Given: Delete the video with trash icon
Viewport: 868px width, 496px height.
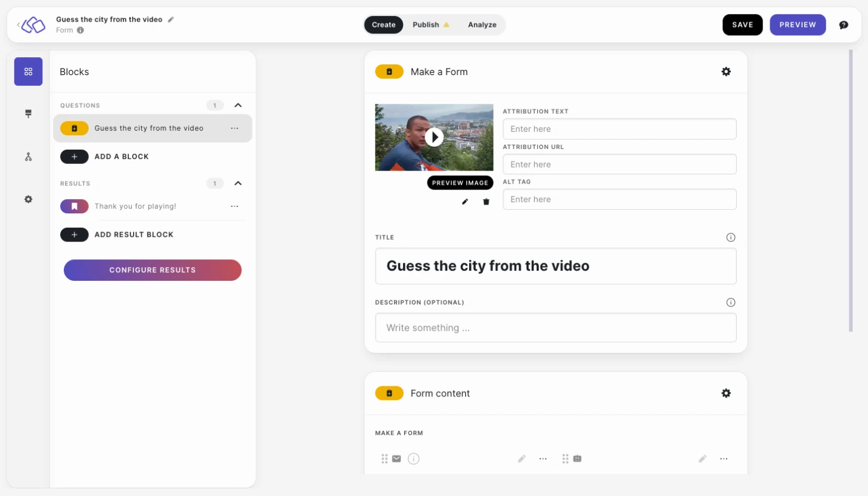Looking at the screenshot, I should point(486,201).
